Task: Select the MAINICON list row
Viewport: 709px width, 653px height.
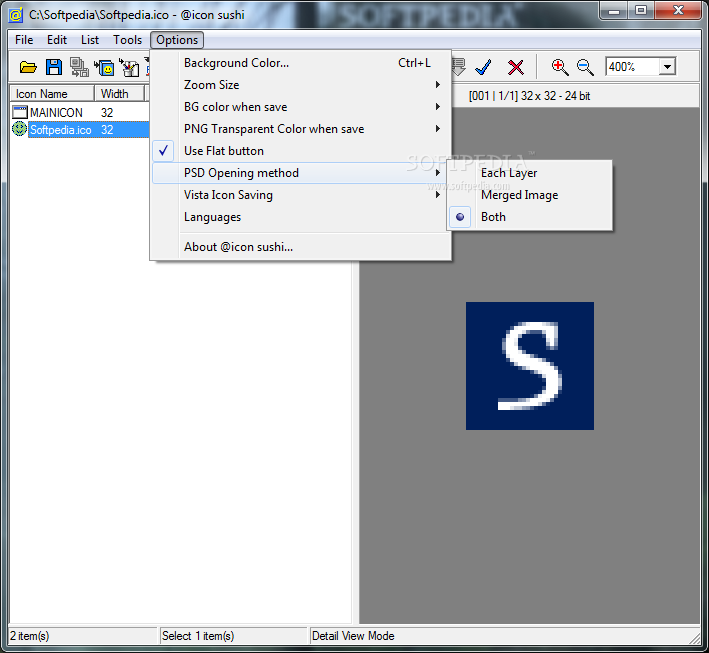Action: (x=80, y=112)
